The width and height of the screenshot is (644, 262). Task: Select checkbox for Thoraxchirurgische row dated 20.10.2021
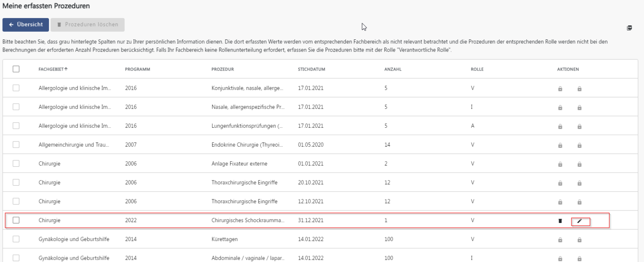click(x=16, y=182)
